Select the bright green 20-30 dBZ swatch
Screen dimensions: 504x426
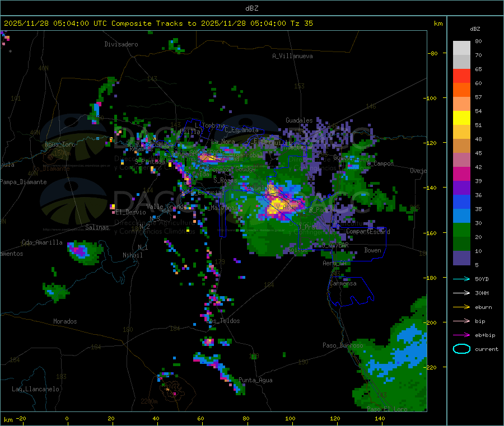pos(461,230)
